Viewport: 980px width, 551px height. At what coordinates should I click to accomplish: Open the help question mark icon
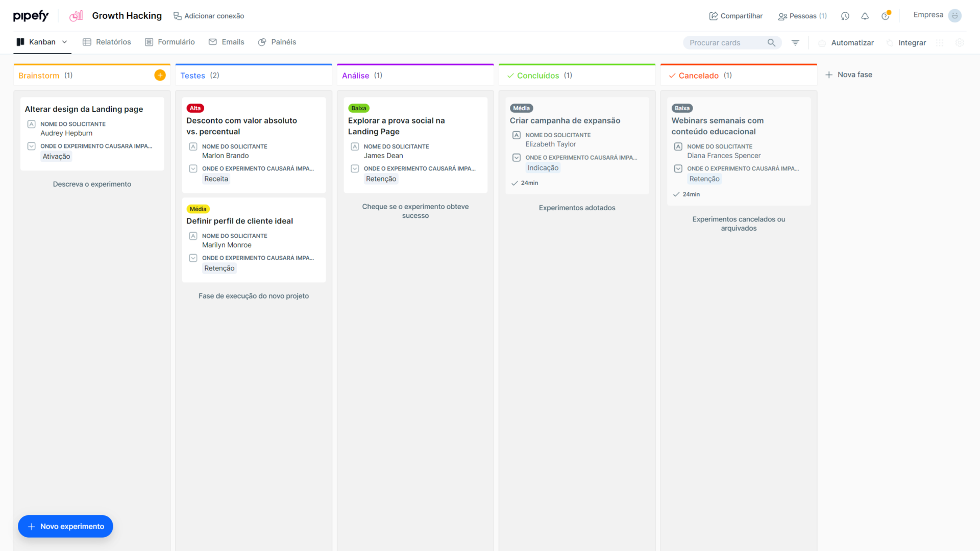[886, 16]
